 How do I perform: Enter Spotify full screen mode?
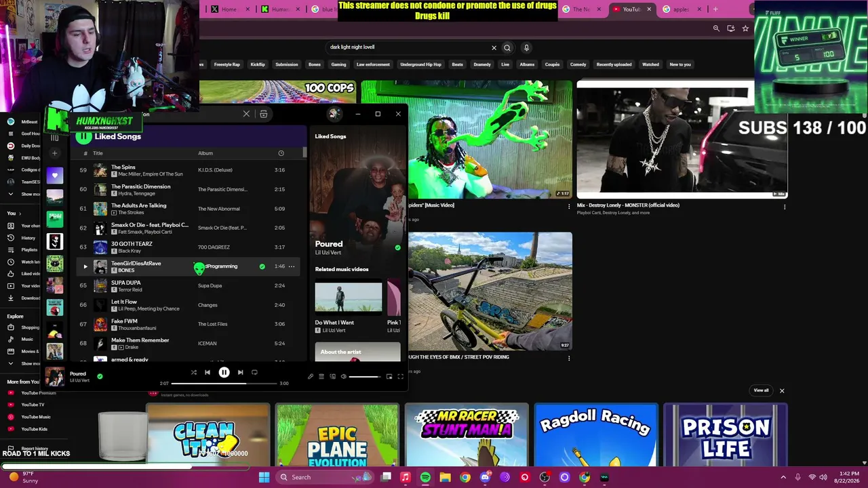pyautogui.click(x=400, y=376)
